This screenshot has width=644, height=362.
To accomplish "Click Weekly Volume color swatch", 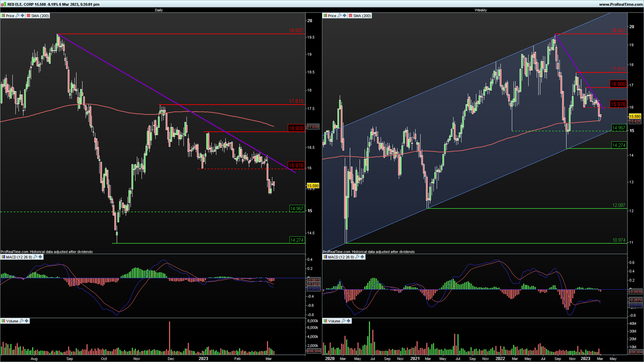I will (325, 321).
